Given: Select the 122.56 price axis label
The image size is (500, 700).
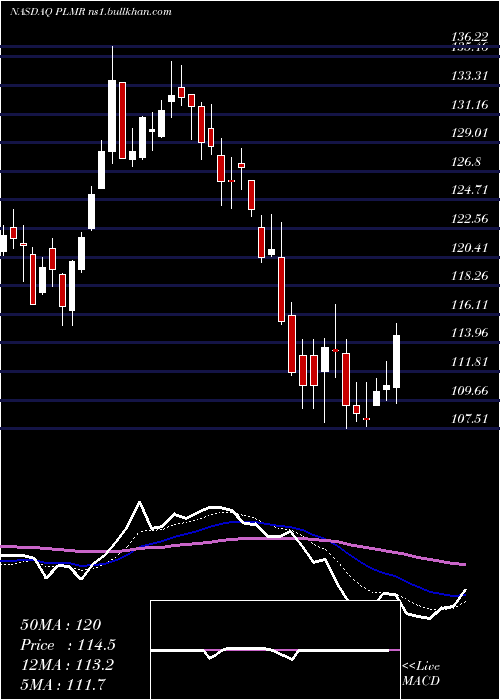Looking at the screenshot, I should coord(469,219).
